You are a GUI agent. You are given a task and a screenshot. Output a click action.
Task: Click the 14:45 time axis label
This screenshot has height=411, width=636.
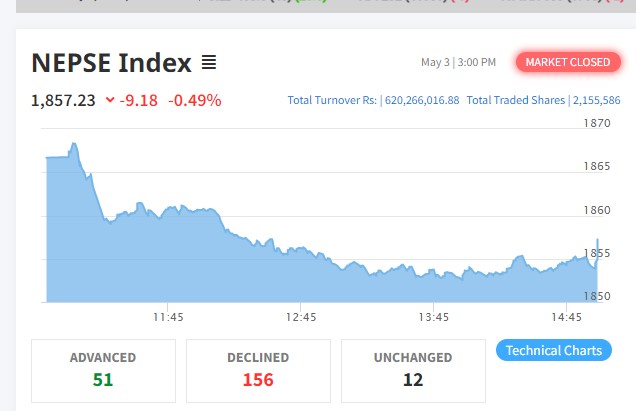566,317
